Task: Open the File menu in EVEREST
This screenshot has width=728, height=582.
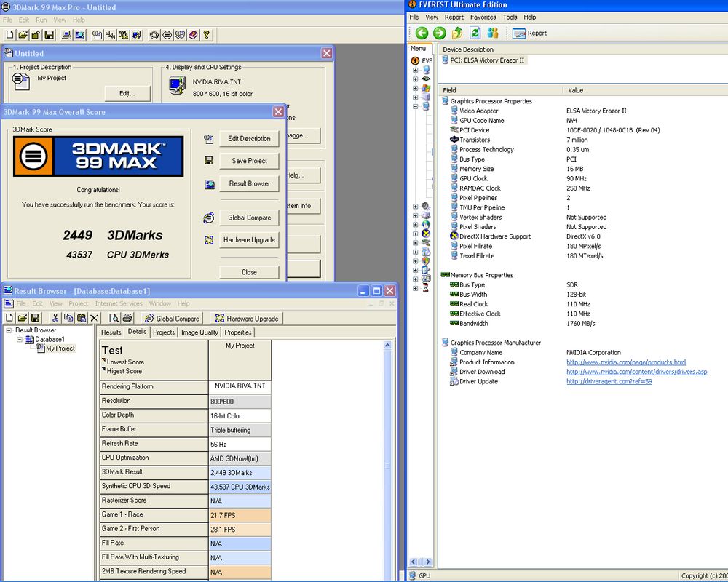Action: 414,17
